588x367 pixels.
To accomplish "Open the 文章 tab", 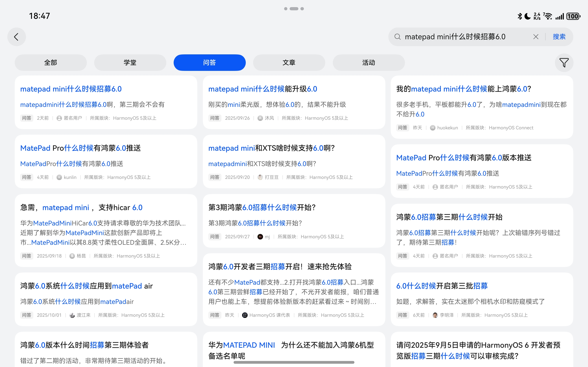I will (289, 63).
